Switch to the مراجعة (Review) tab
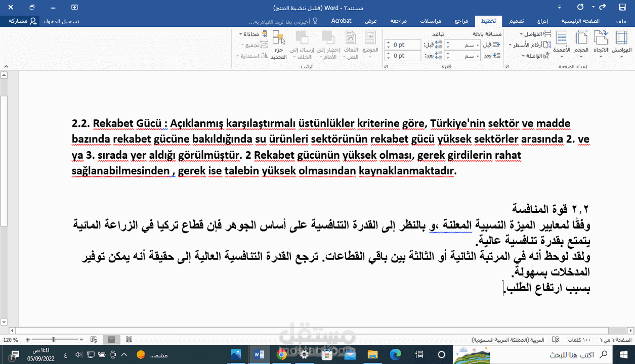The height and width of the screenshot is (364, 635). [398, 21]
